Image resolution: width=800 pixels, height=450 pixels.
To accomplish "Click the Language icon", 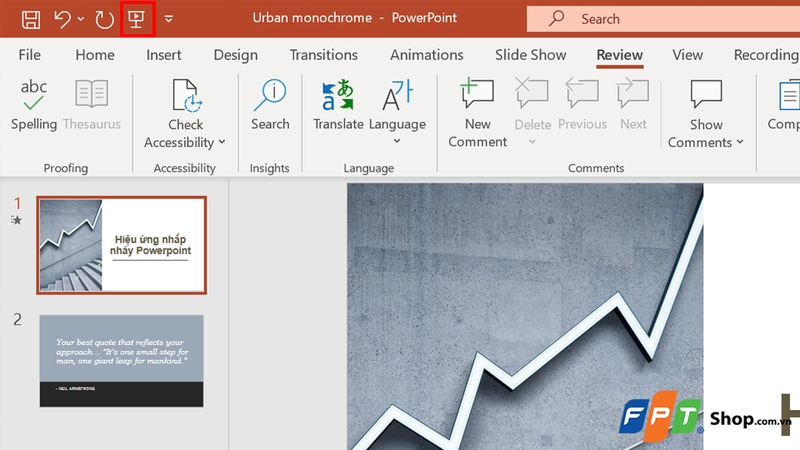I will [397, 95].
